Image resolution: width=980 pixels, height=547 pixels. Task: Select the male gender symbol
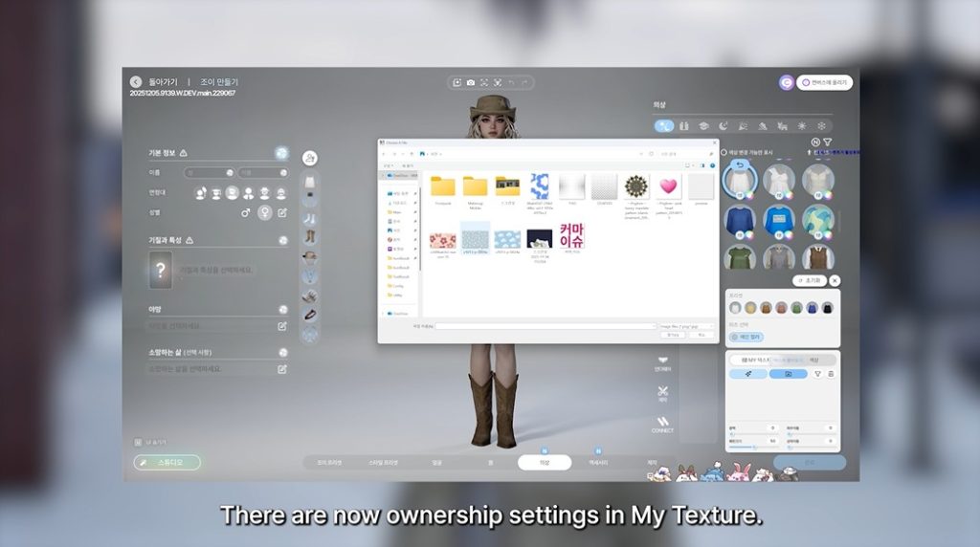[246, 213]
